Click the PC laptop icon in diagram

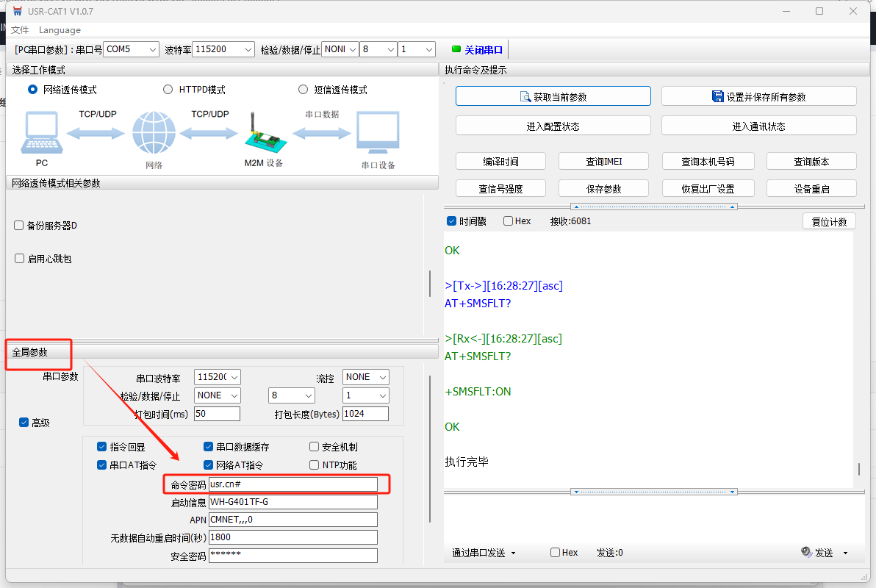42,132
